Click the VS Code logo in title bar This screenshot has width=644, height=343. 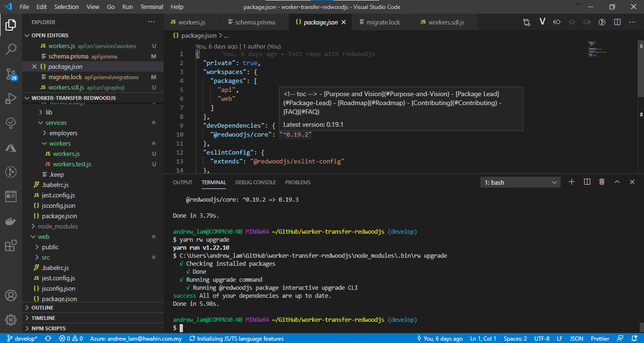pos(9,7)
